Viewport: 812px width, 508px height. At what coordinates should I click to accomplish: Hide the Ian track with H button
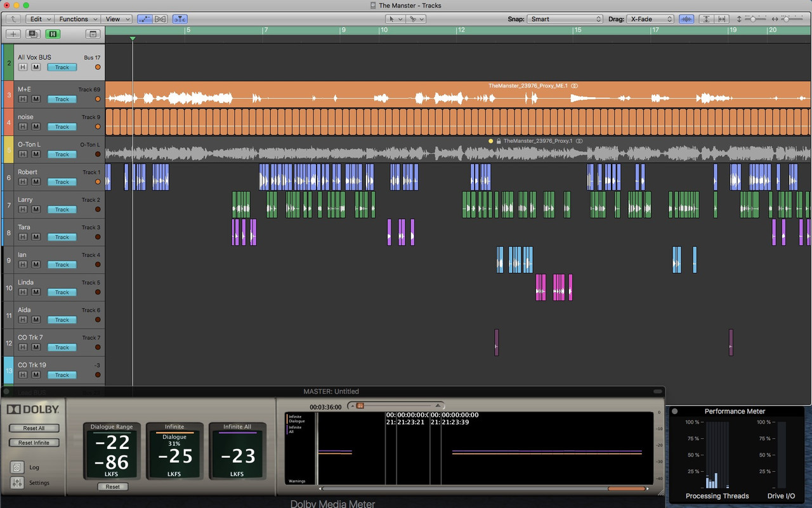coord(23,265)
